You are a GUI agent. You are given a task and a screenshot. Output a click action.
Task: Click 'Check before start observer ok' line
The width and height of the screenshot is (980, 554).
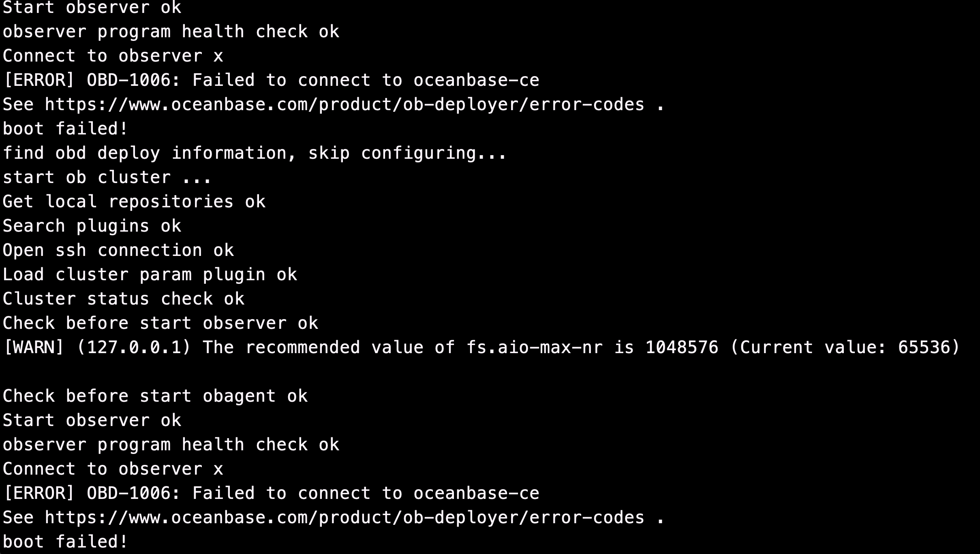click(160, 323)
